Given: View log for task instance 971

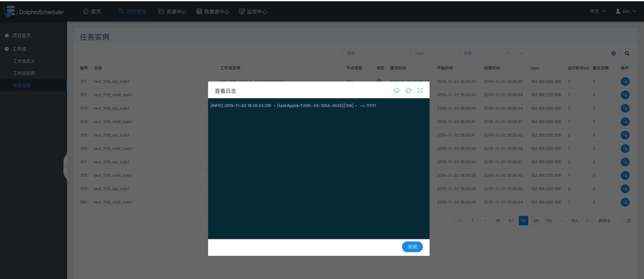Looking at the screenshot, I should coord(625,81).
